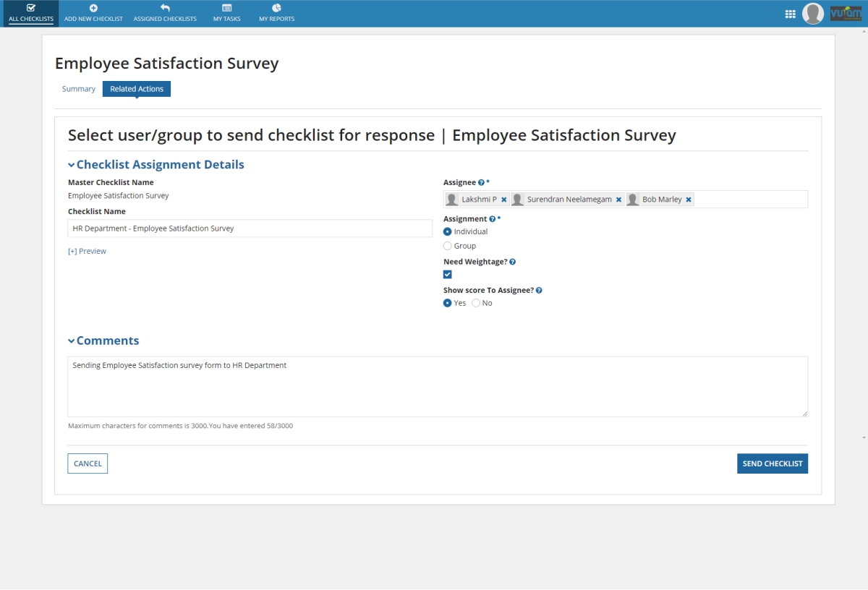Remove Bob Marley from assignees
This screenshot has width=868, height=590.
click(x=689, y=200)
